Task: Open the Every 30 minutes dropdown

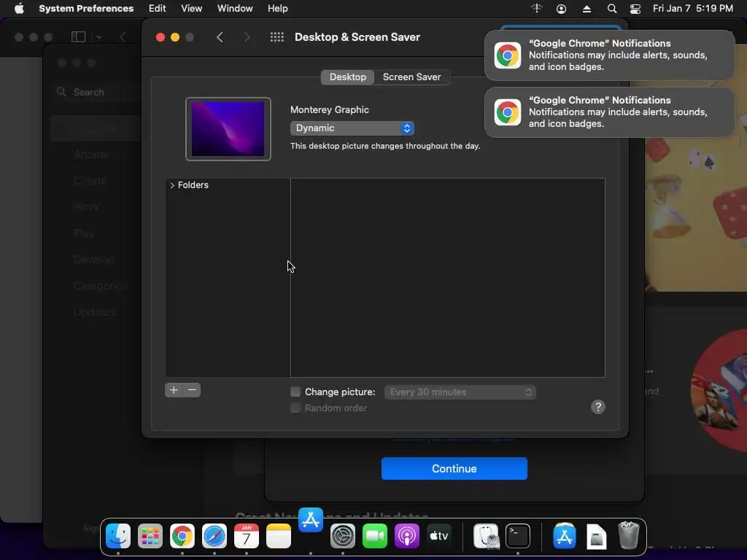Action: (460, 392)
